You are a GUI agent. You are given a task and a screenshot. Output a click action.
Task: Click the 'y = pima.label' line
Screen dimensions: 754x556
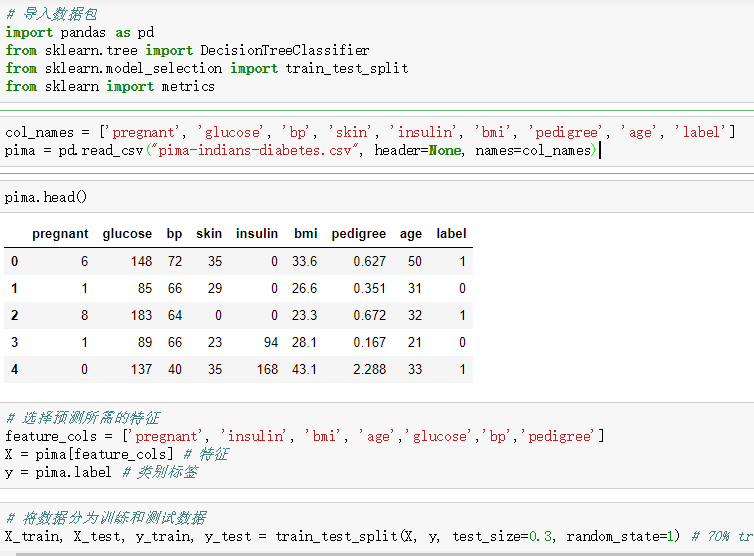[101, 472]
